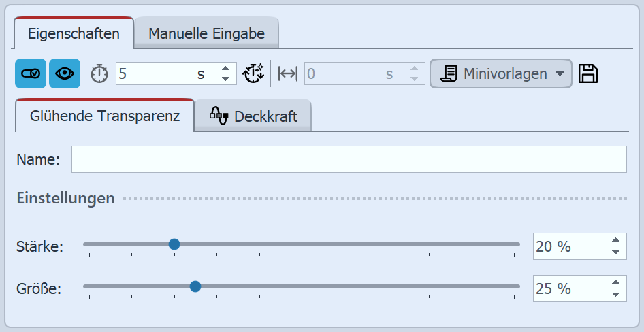Click the stopwatch duration icon
Viewport: 644px width, 332px height.
[99, 74]
